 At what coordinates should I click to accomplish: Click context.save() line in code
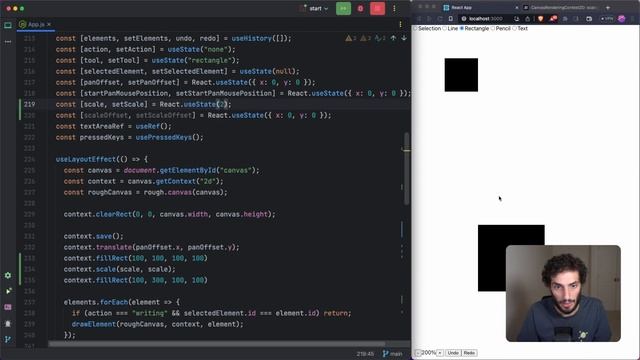point(93,236)
